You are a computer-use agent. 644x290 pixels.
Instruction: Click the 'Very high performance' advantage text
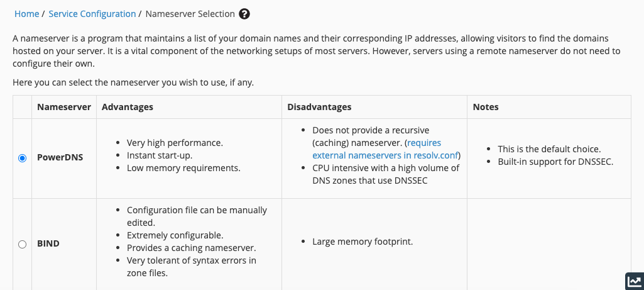point(173,143)
